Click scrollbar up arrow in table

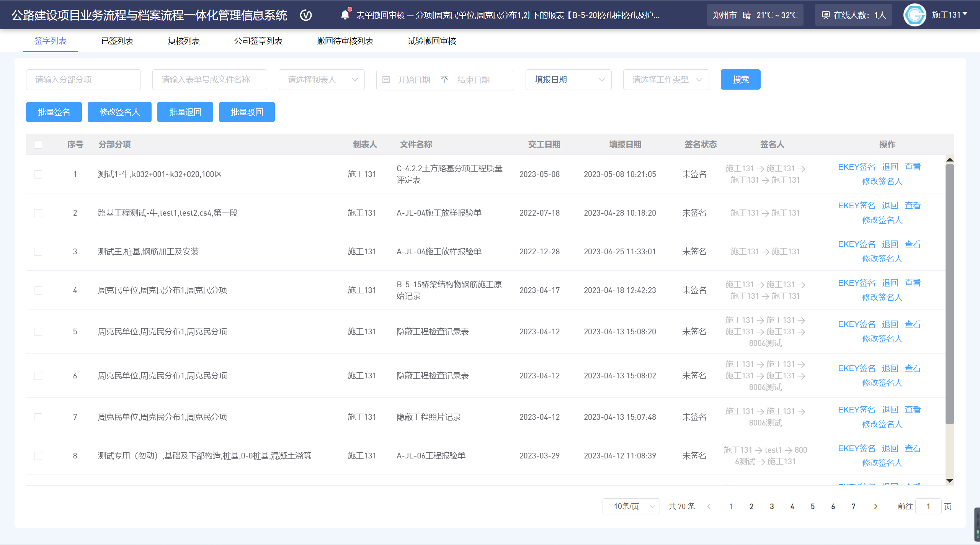click(x=949, y=159)
